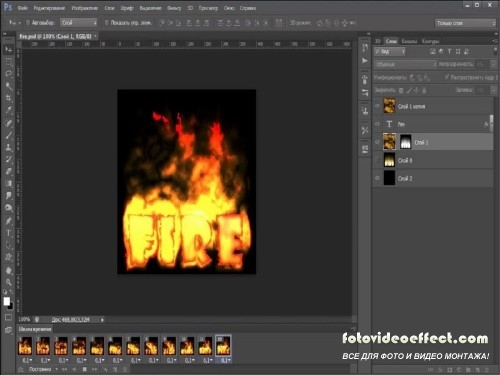Open frame 12 delay time dropdown
The width and height of the screenshot is (500, 375).
(x=225, y=360)
